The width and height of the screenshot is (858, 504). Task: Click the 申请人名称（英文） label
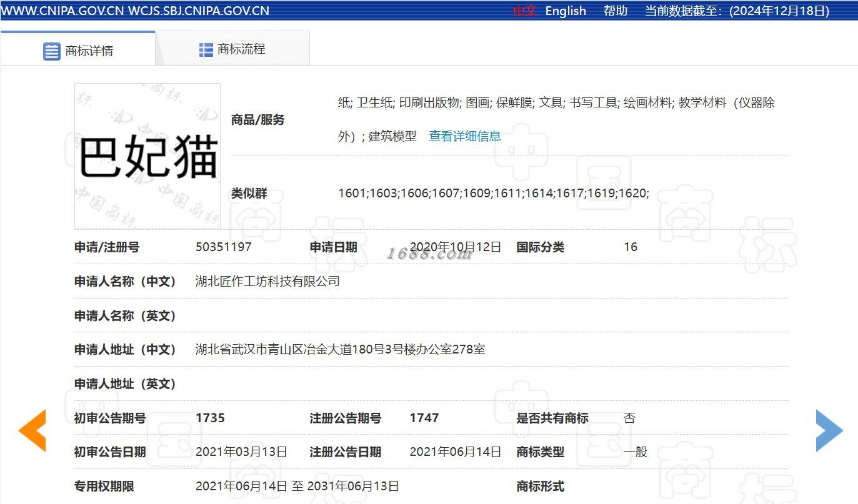tap(125, 315)
